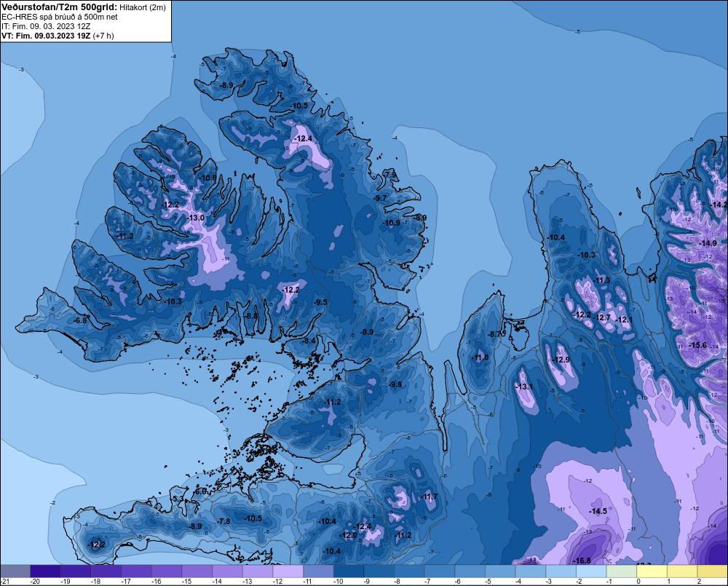
Task: Click the -6.8 temperature label
Action: [80, 320]
